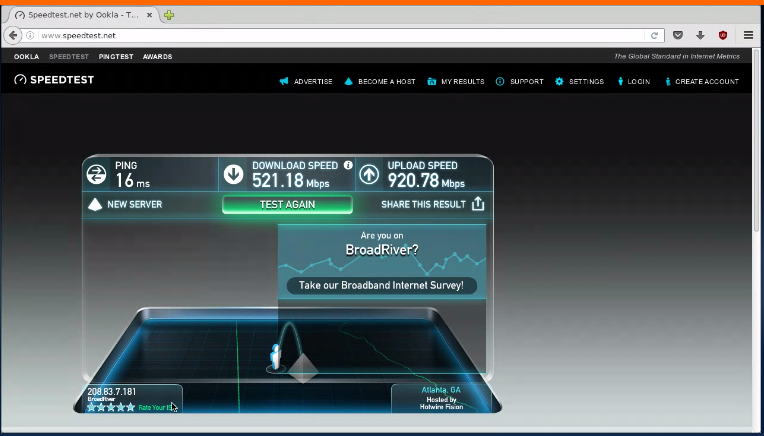This screenshot has width=764, height=436.
Task: Click the SPEEDTEST logo
Action: 54,79
